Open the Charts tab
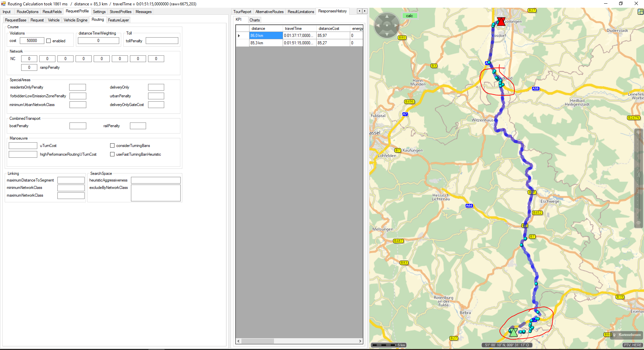 [255, 20]
